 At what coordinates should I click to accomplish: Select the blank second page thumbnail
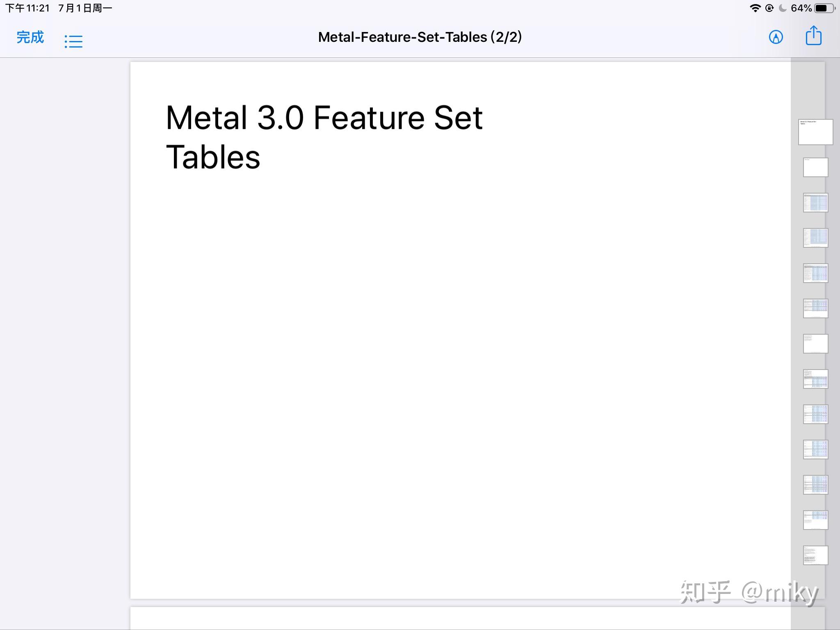tap(815, 167)
